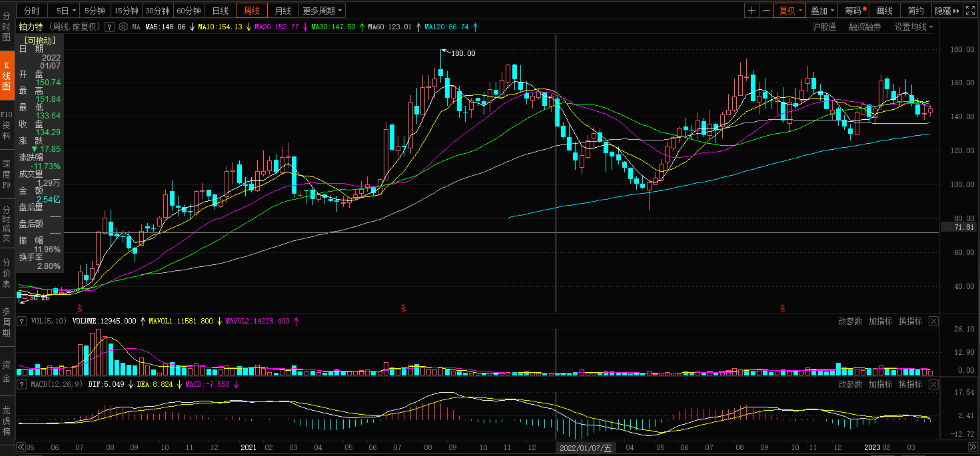Click the help icon beside the MACD label
The width and height of the screenshot is (980, 456).
[x=22, y=385]
